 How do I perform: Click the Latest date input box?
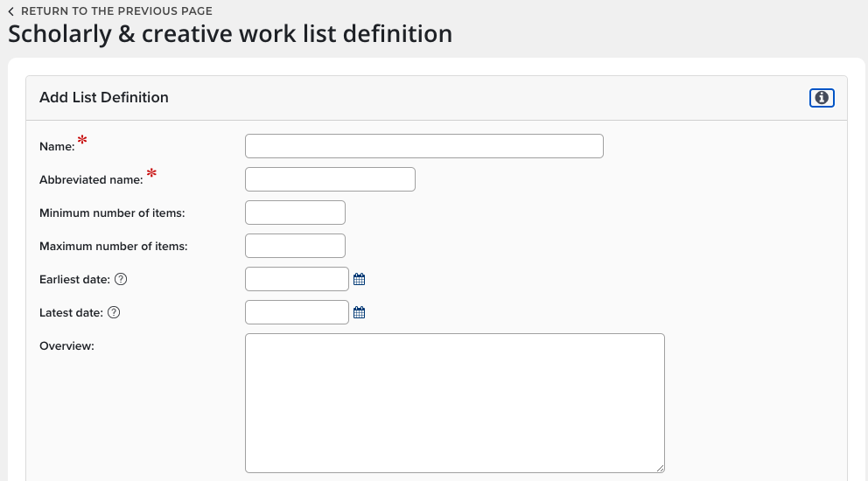click(x=297, y=312)
